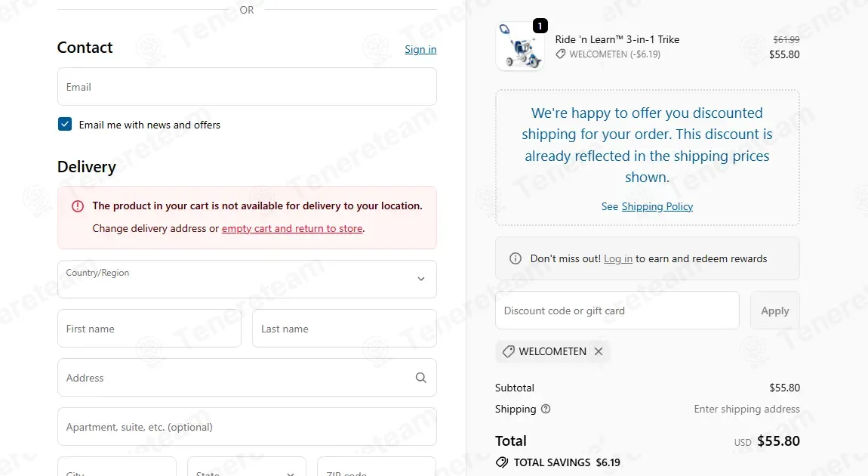The width and height of the screenshot is (868, 476).
Task: Click the Country/Region chevron arrow
Action: click(421, 279)
